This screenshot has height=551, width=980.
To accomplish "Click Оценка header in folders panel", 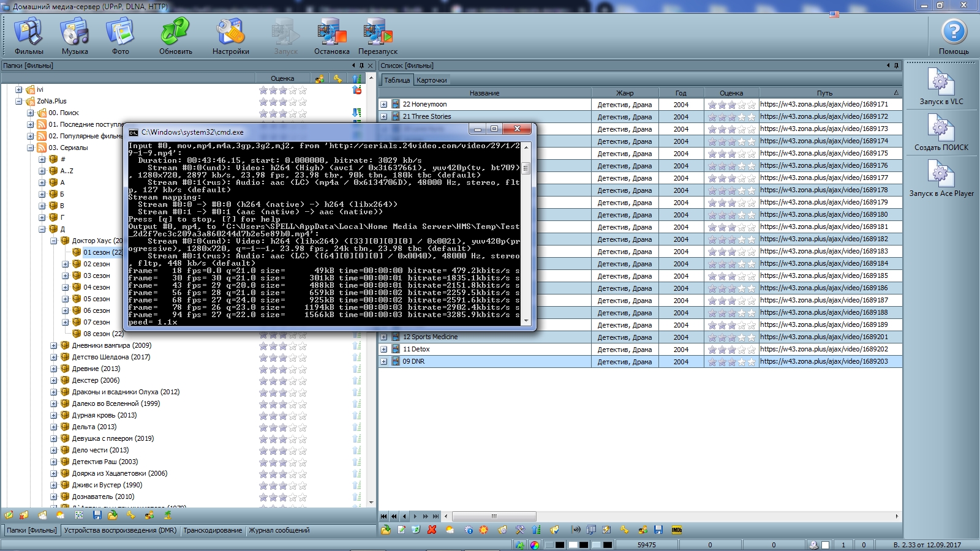I will (282, 78).
